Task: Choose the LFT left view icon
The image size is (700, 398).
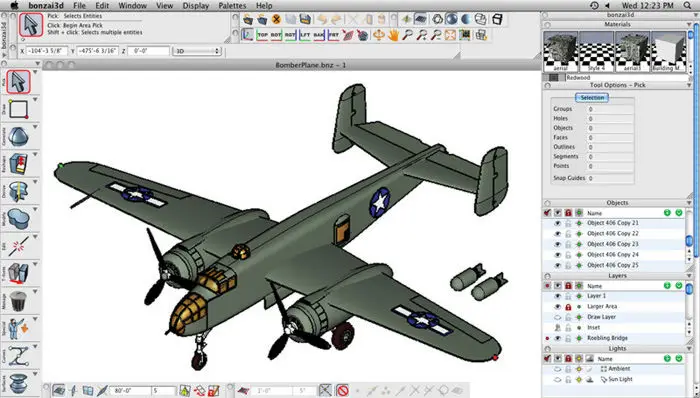Action: [x=305, y=35]
